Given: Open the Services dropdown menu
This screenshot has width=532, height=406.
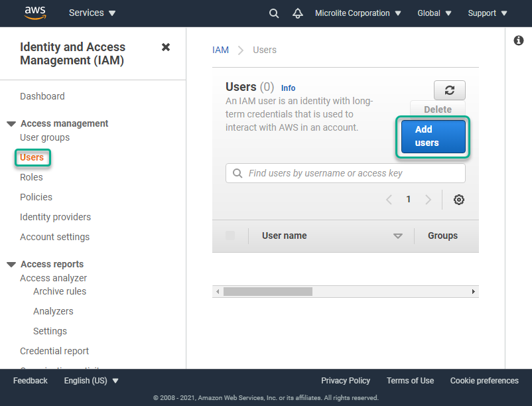Looking at the screenshot, I should click(x=92, y=13).
